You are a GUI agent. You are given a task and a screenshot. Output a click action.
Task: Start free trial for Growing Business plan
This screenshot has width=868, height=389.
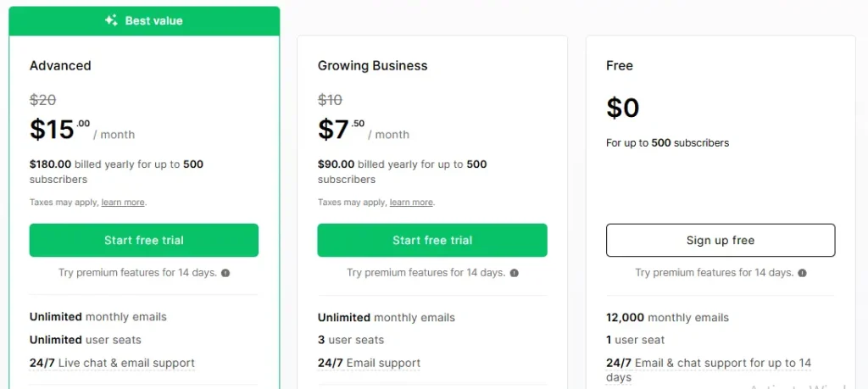coord(432,240)
